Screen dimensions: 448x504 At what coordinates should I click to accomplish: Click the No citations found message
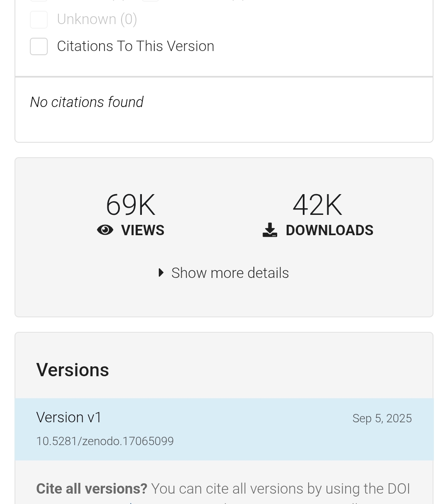87,102
